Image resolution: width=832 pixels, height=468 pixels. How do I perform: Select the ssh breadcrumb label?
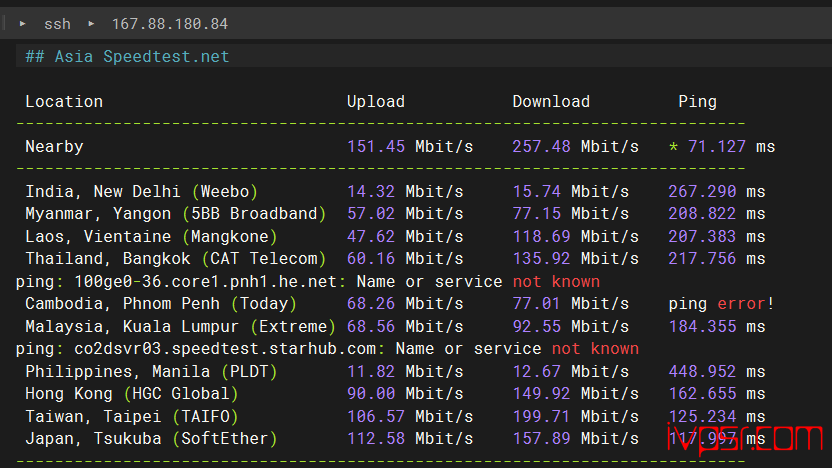tap(57, 23)
